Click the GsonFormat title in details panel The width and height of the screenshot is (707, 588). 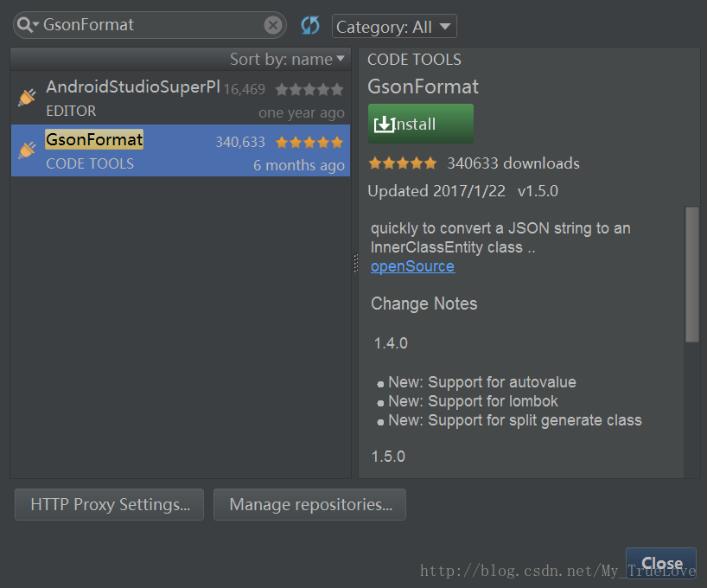pyautogui.click(x=423, y=86)
